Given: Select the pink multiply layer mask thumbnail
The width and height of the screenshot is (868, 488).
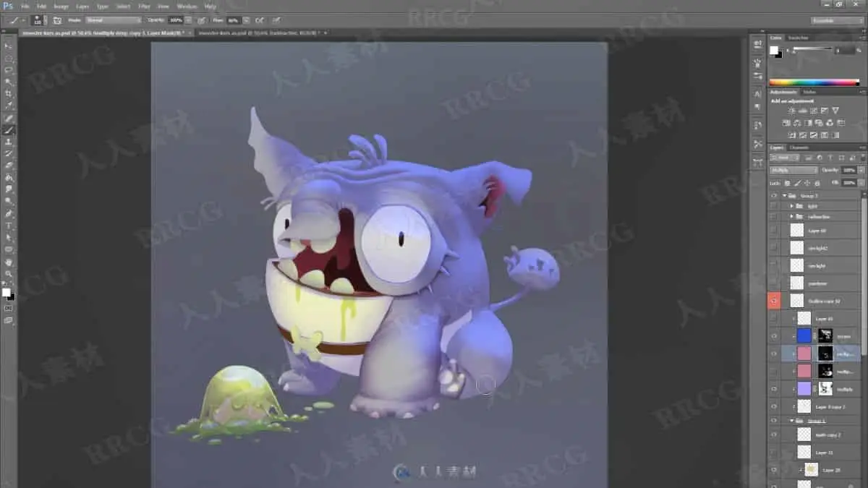Looking at the screenshot, I should coord(825,354).
